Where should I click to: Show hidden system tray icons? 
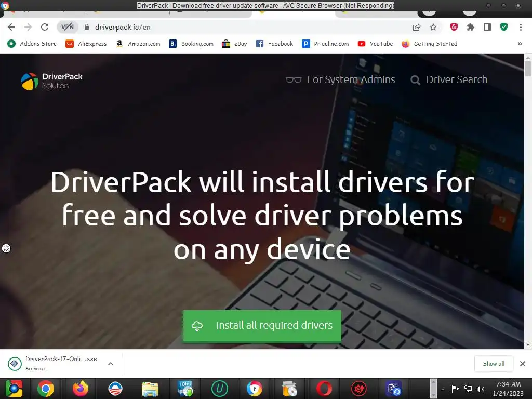tap(443, 389)
